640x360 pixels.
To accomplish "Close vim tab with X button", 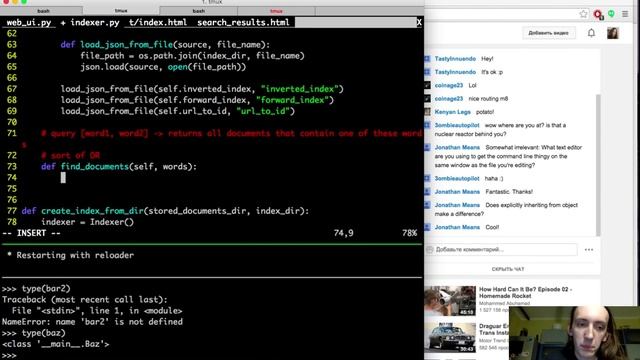I will (x=419, y=22).
